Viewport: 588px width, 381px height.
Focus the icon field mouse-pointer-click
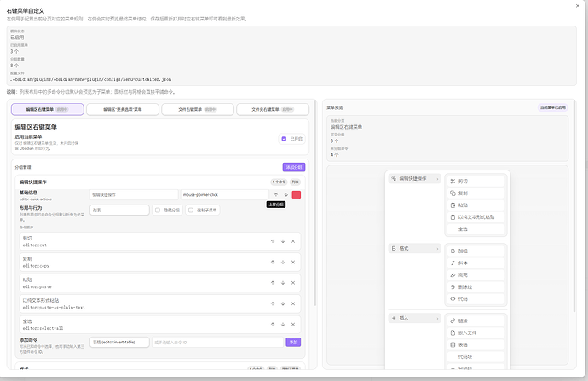(225, 194)
